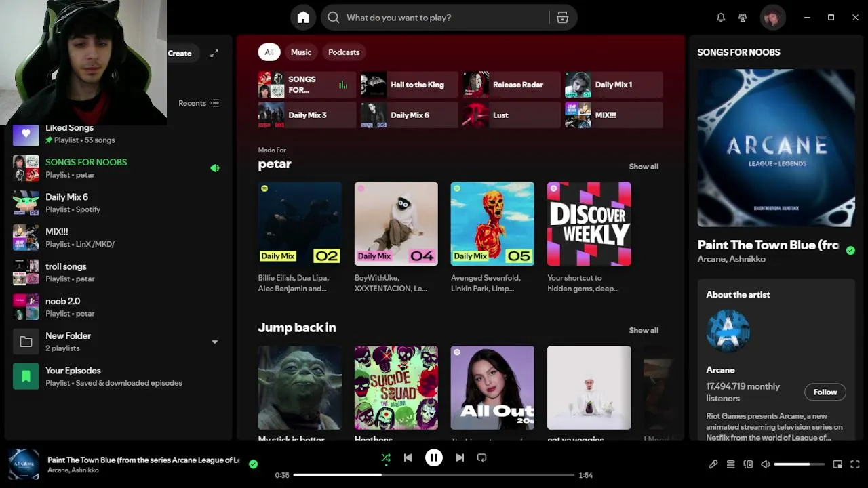The height and width of the screenshot is (488, 868).
Task: Open Daily Mix 3 tile
Action: tap(307, 115)
